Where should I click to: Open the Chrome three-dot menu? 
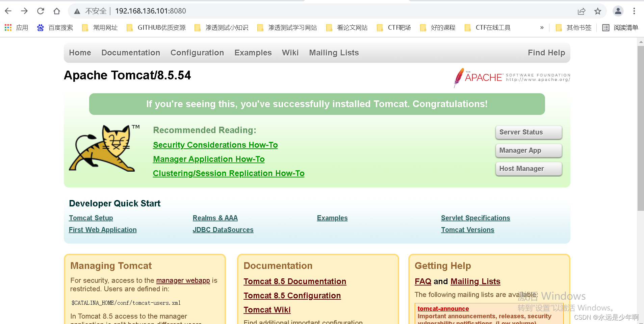pos(634,11)
